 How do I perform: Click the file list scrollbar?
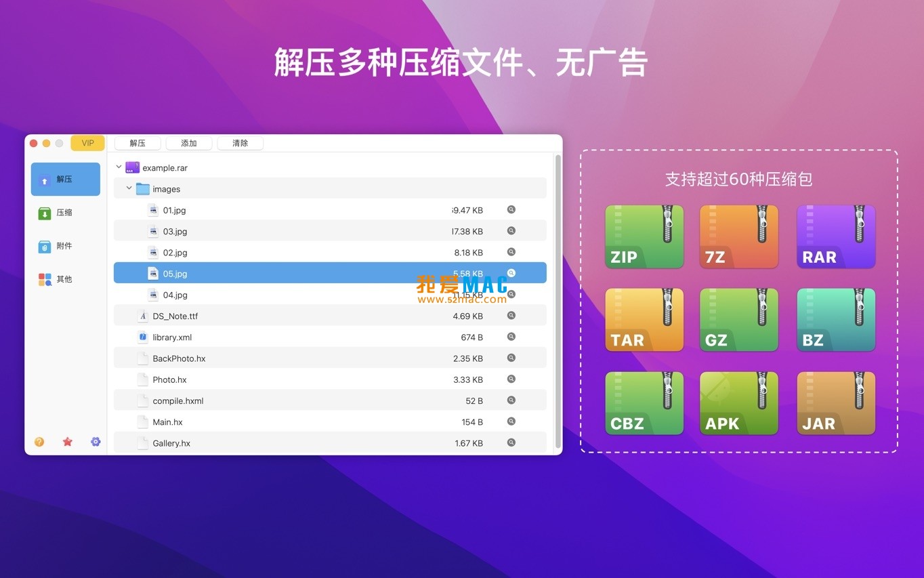558,298
